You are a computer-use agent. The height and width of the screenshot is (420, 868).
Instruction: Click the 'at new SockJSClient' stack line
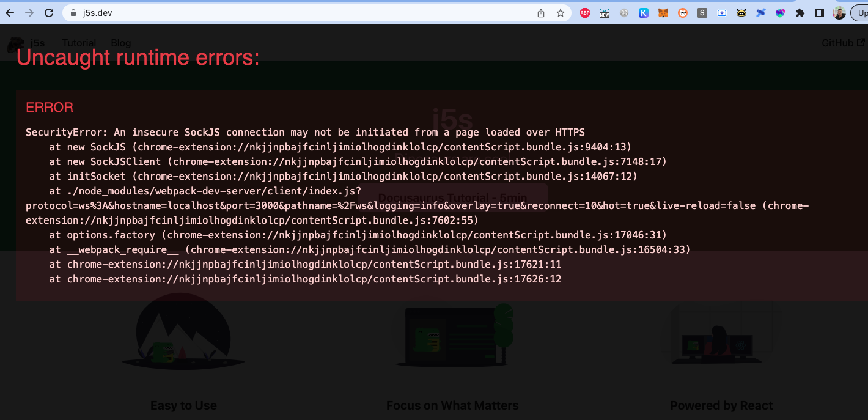(x=358, y=162)
